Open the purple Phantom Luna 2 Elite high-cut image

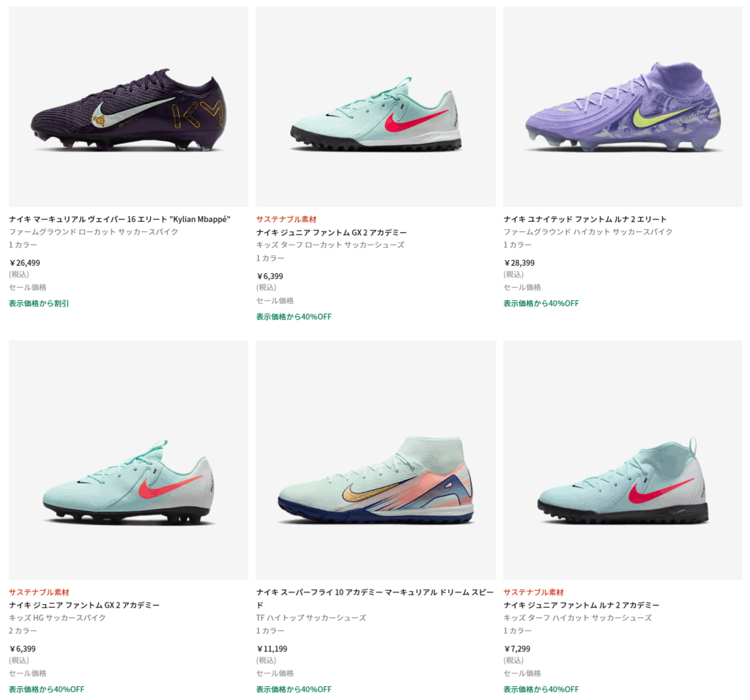(623, 107)
